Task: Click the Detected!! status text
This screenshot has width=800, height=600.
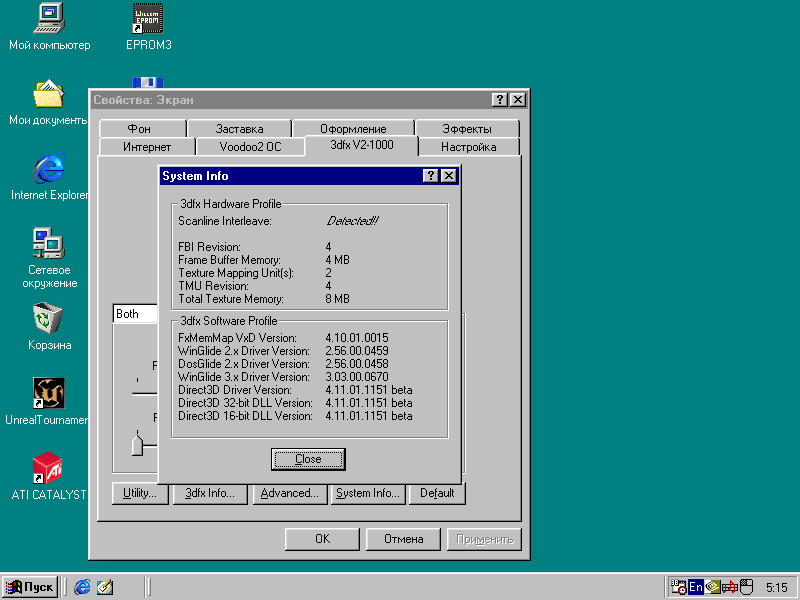Action: [353, 221]
